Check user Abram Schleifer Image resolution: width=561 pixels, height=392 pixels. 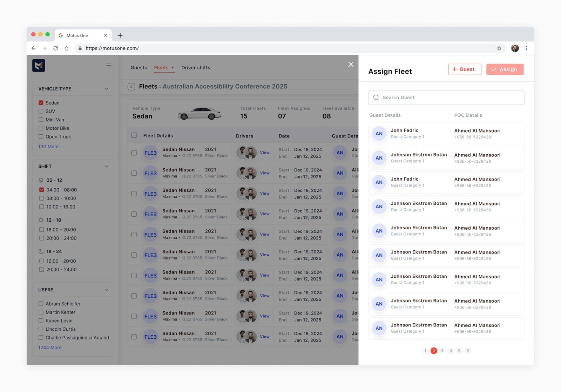point(41,304)
